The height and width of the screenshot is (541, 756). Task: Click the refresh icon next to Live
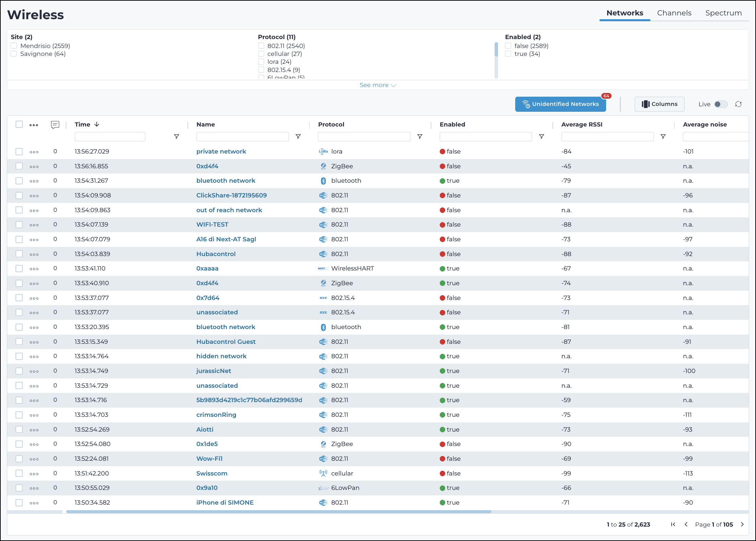738,104
